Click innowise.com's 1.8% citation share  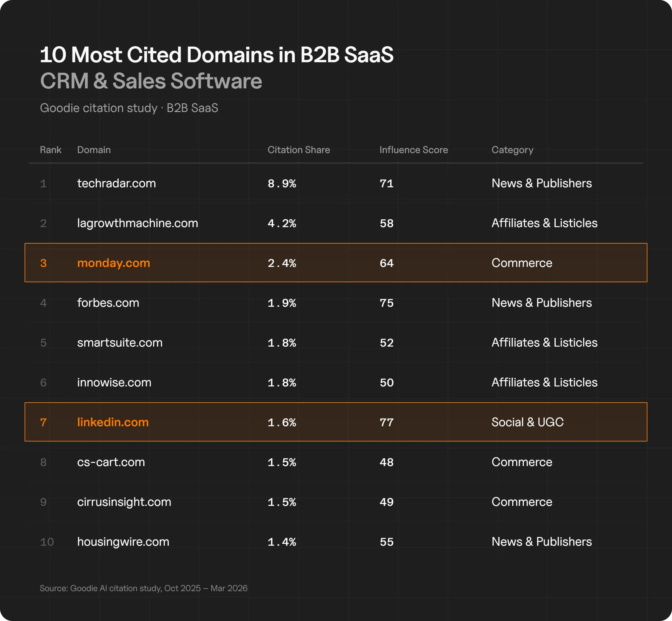[x=282, y=383]
